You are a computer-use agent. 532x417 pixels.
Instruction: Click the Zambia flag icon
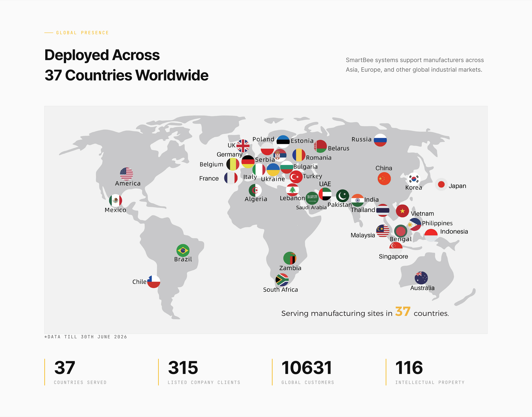[290, 258]
